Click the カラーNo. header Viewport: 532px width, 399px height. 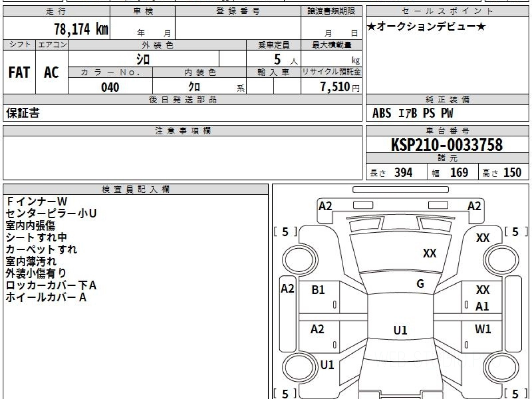(110, 72)
